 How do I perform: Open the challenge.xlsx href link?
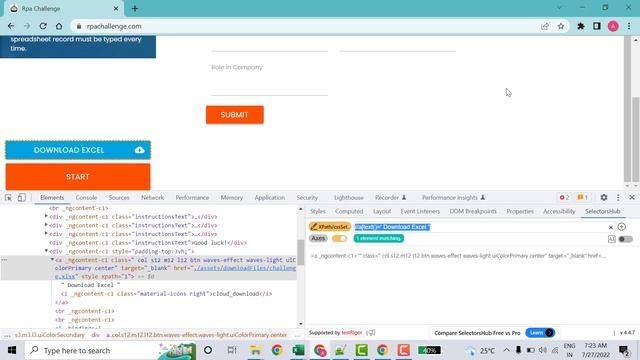(175, 272)
